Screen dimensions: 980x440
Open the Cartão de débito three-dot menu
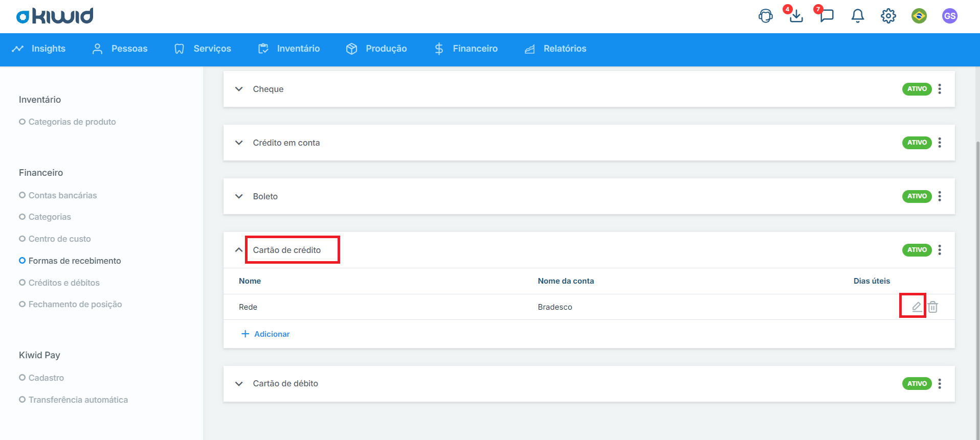pos(940,384)
